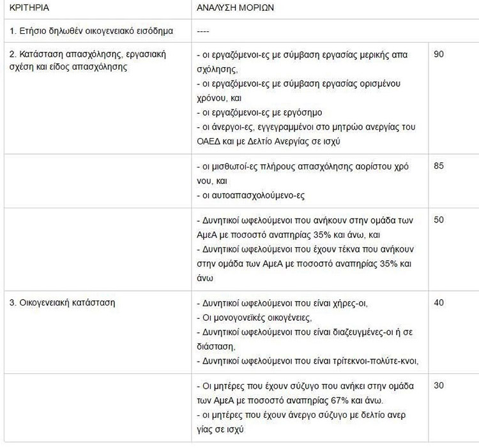Click the line about χήρες-οι beneficiaries

pyautogui.click(x=282, y=304)
